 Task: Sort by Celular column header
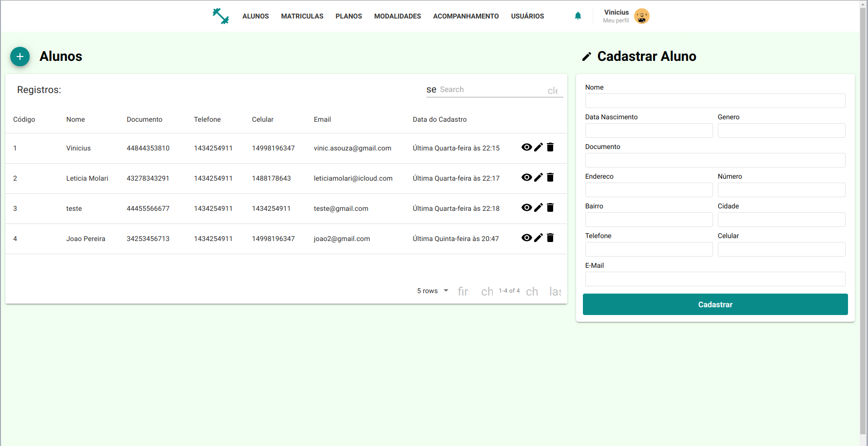[x=263, y=119]
